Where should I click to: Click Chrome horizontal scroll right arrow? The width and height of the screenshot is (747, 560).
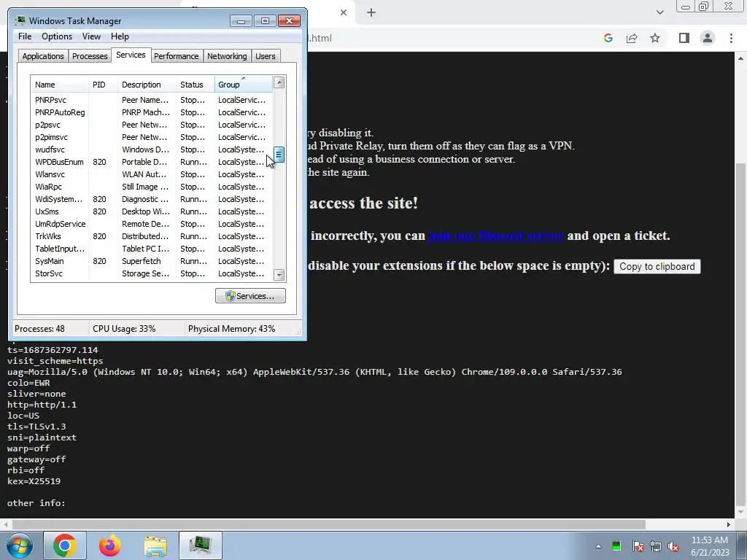tap(729, 524)
